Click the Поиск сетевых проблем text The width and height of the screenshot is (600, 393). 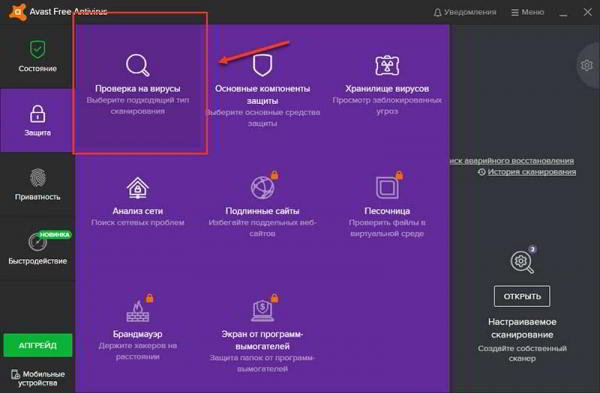[x=138, y=222]
